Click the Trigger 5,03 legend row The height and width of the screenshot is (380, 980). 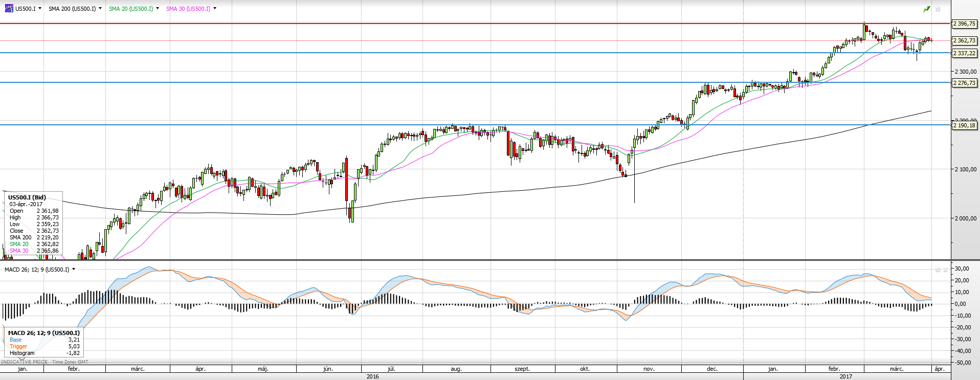pyautogui.click(x=44, y=346)
